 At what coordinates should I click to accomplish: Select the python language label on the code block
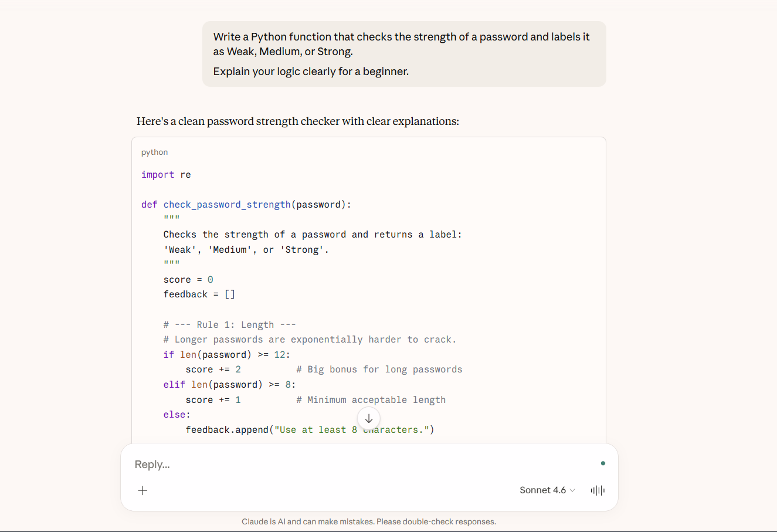(x=154, y=152)
